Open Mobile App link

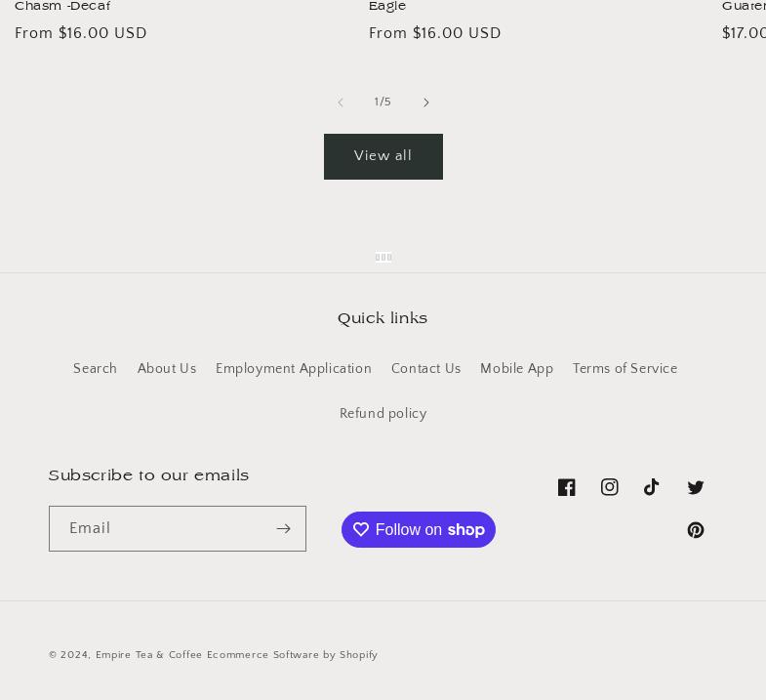(516, 369)
